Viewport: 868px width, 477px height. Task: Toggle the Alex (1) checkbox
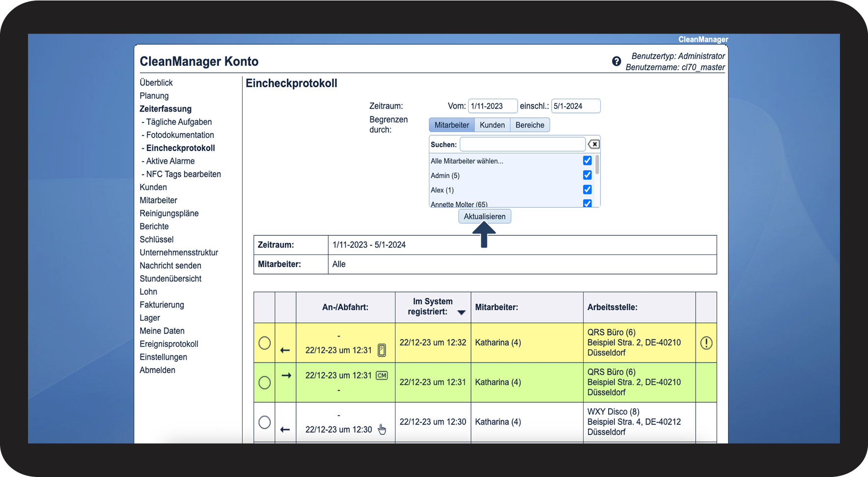[587, 190]
